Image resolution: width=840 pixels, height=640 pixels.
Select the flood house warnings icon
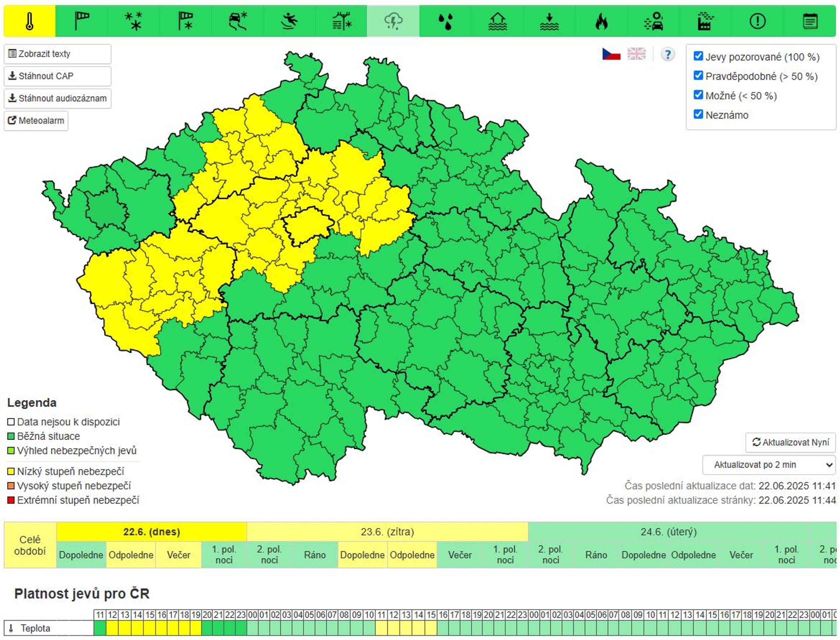[498, 21]
